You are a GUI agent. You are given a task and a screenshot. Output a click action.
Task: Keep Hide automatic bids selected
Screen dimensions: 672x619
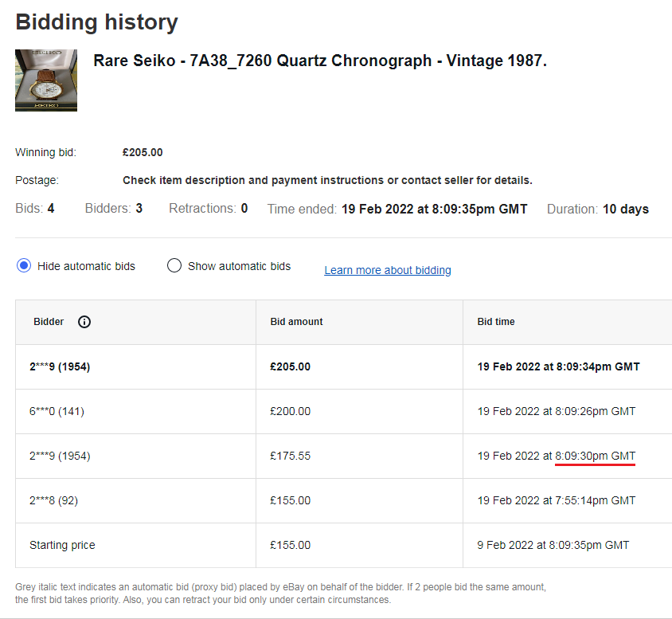(x=24, y=265)
